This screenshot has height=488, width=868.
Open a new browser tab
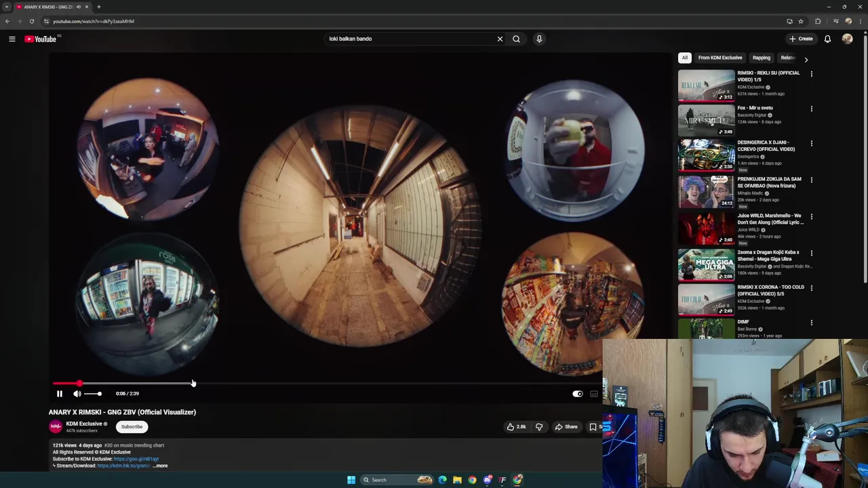[x=98, y=7]
